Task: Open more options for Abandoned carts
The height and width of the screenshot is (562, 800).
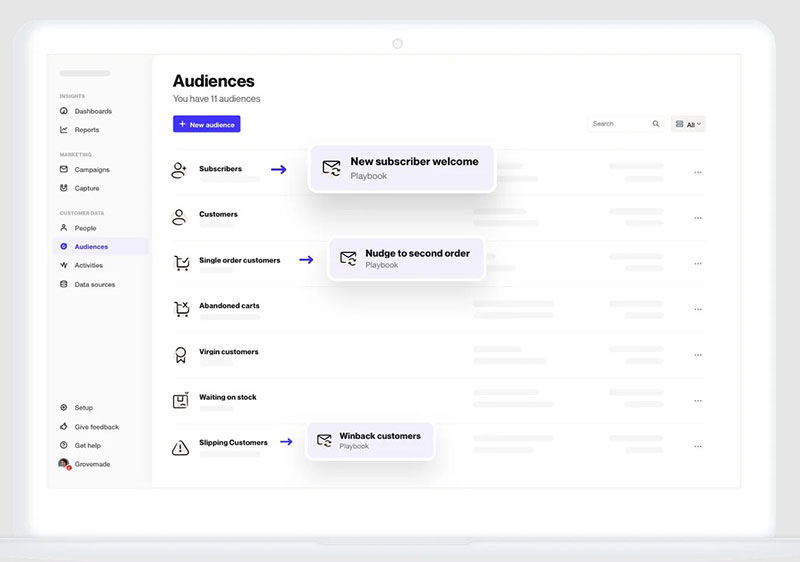Action: (x=698, y=309)
